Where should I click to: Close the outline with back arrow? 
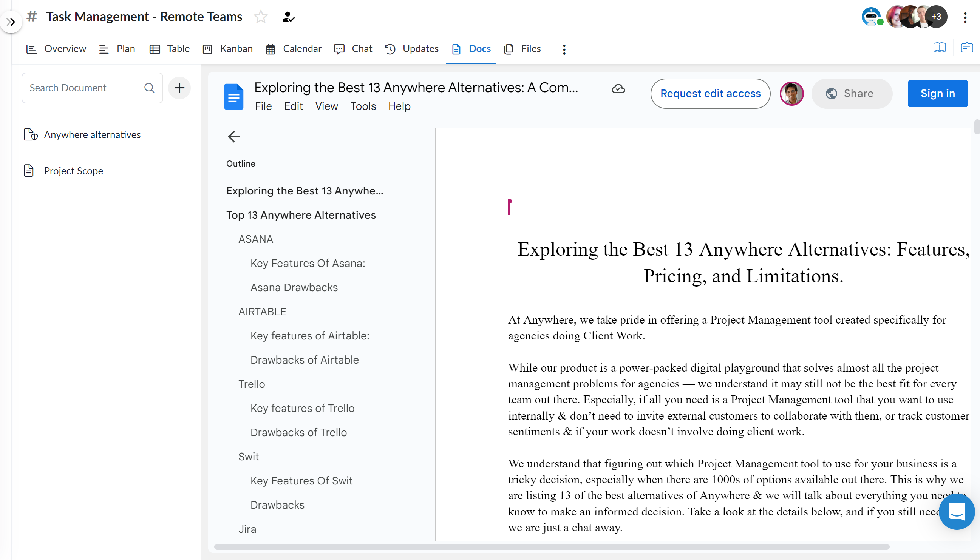click(x=233, y=137)
